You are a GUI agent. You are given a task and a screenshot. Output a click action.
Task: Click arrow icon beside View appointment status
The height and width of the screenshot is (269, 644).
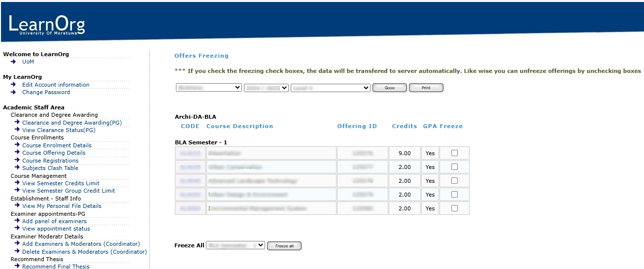[x=17, y=228]
